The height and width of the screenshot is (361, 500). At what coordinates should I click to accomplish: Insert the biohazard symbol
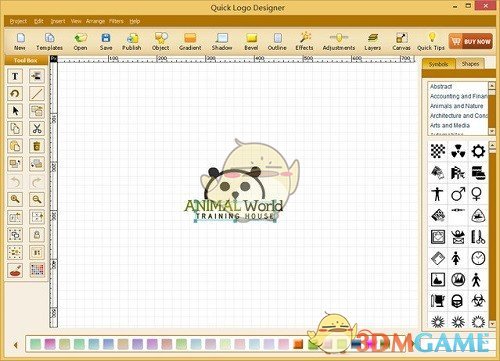coord(478,301)
